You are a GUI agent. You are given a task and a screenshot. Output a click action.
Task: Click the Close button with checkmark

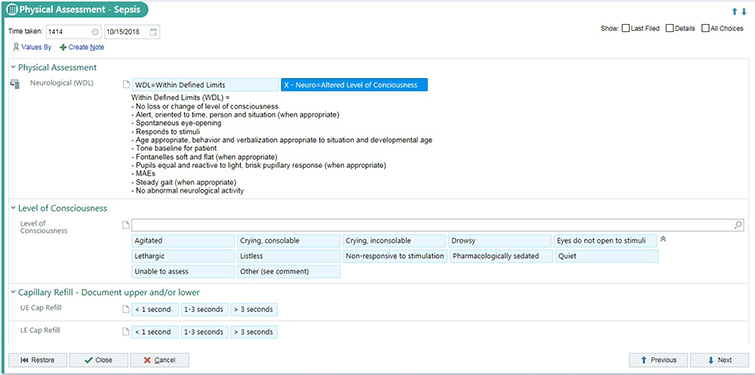pos(99,360)
